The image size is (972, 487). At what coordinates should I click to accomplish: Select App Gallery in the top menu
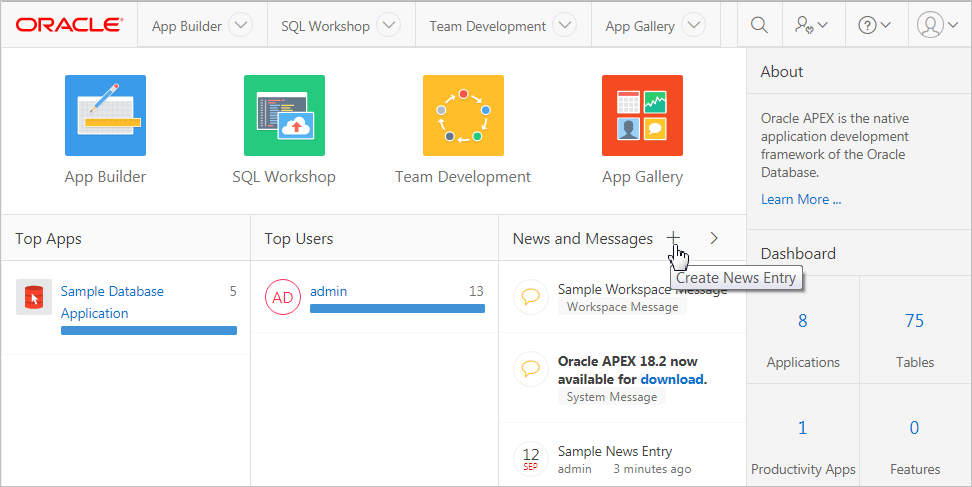point(640,26)
